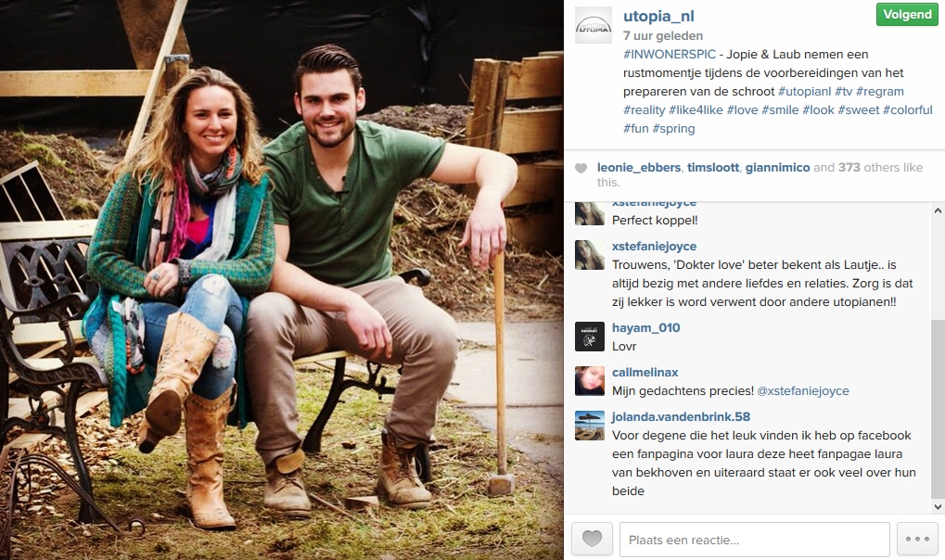Click scrollbar down arrow in comments
The image size is (945, 560).
[x=938, y=507]
